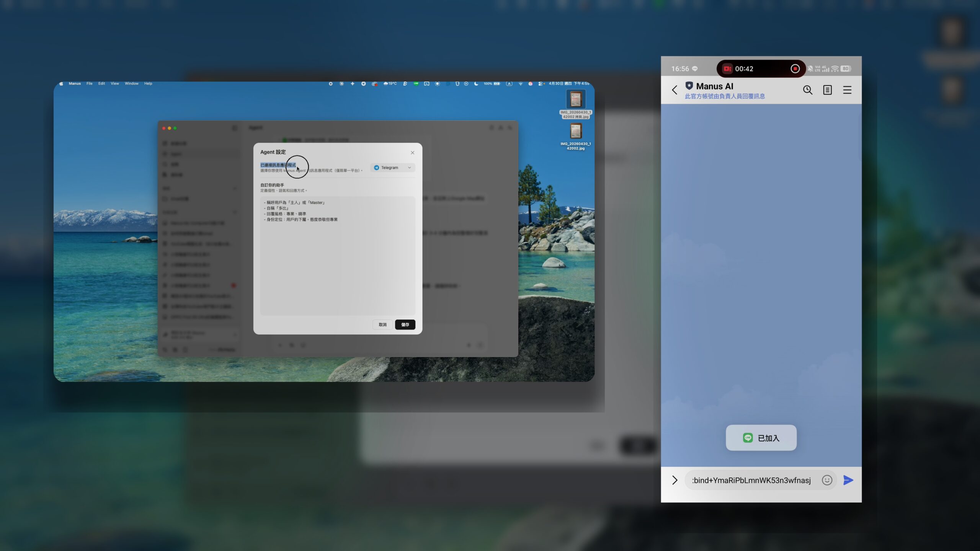980x551 pixels.
Task: Open the Edit menu
Action: coord(101,83)
